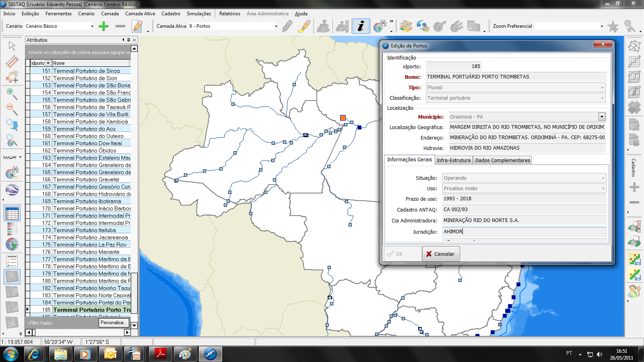Click the OK button in port dialog
644x362 pixels.
pyautogui.click(x=402, y=254)
